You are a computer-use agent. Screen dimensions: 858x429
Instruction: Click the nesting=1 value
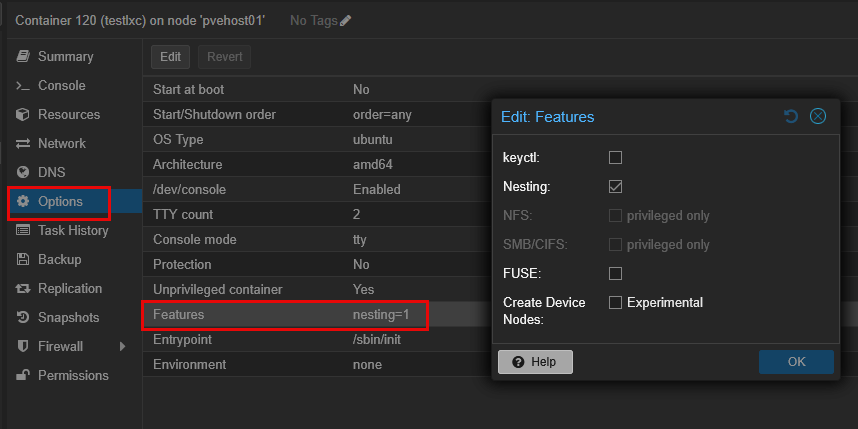point(381,315)
